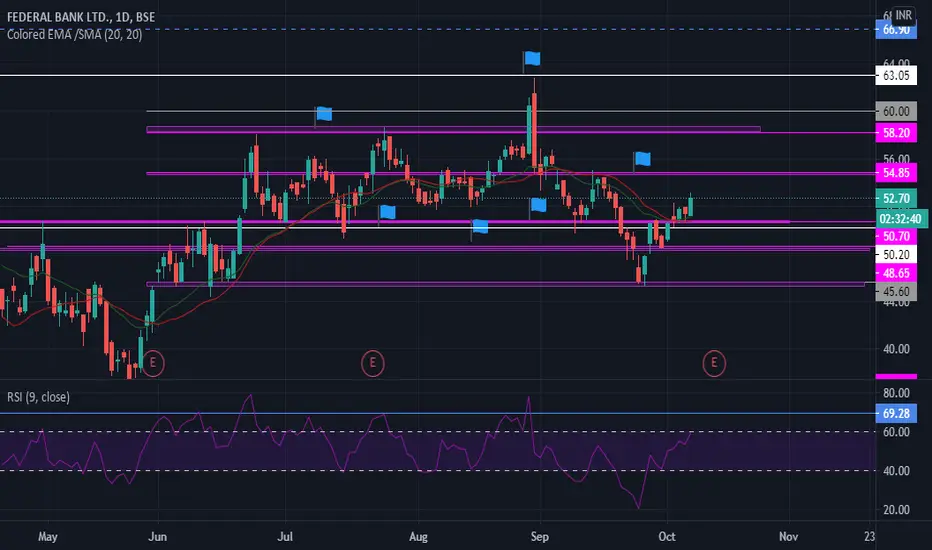Open the INR currency selector
Viewport: 932px width, 550px height.
pyautogui.click(x=903, y=15)
